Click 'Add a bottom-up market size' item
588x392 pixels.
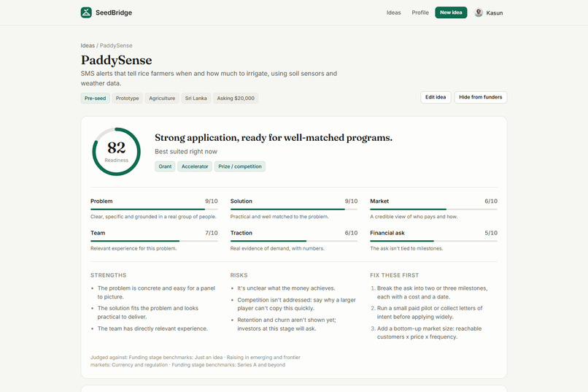click(x=430, y=333)
